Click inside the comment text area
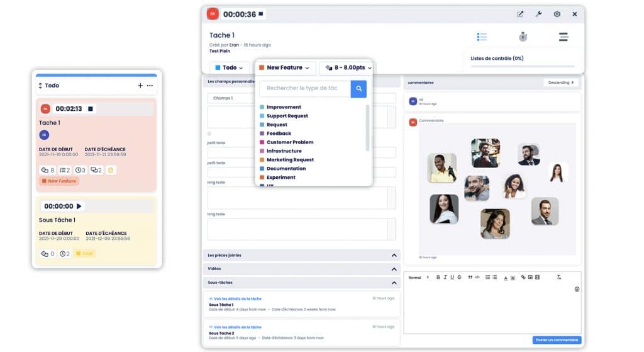 point(492,309)
